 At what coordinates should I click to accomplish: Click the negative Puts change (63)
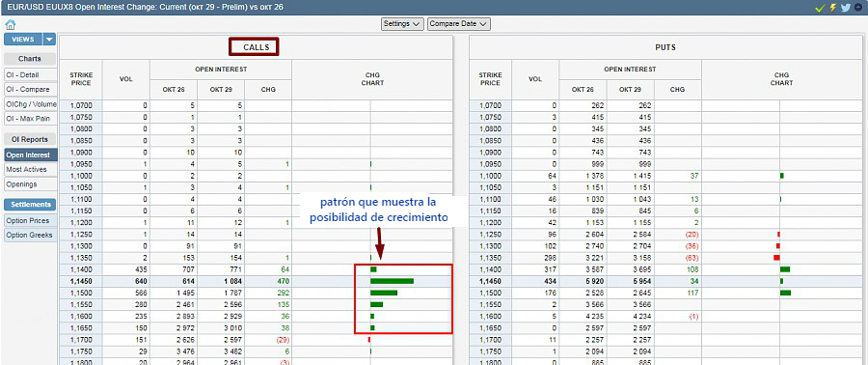coord(692,258)
